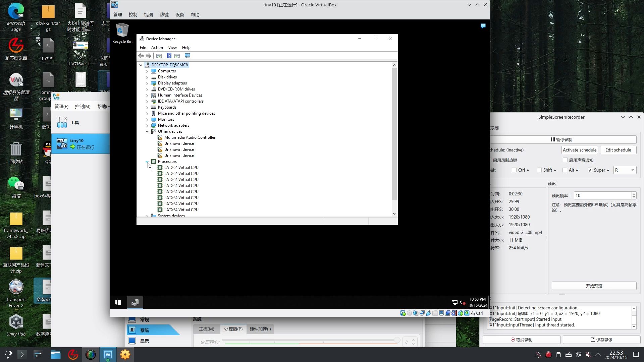The height and width of the screenshot is (362, 644).
Task: Enable the 启用声音通知 checkbox
Action: click(x=565, y=160)
